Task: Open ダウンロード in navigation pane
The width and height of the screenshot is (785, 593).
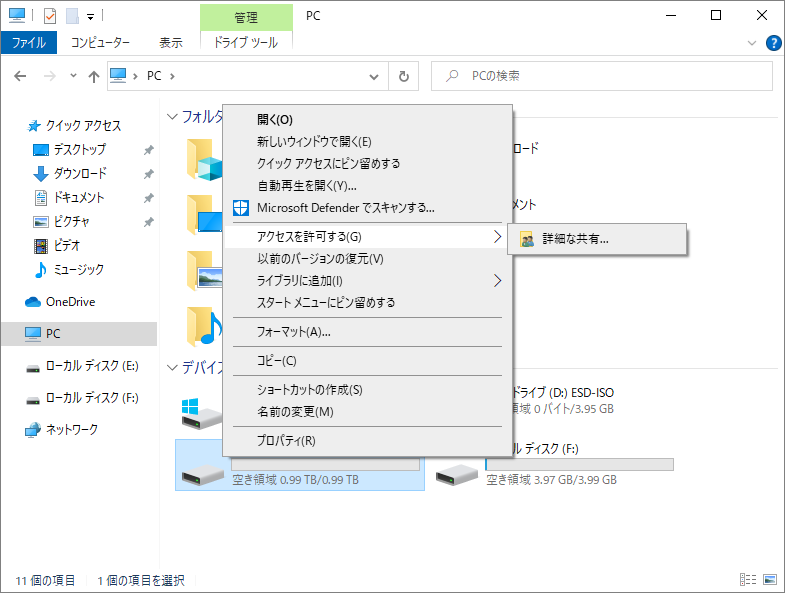Action: (x=80, y=173)
